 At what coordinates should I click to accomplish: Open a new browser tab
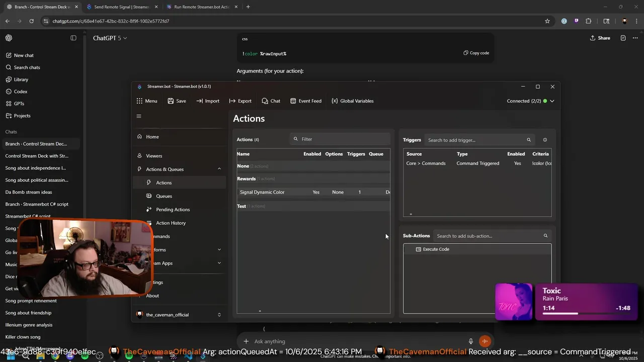248,7
